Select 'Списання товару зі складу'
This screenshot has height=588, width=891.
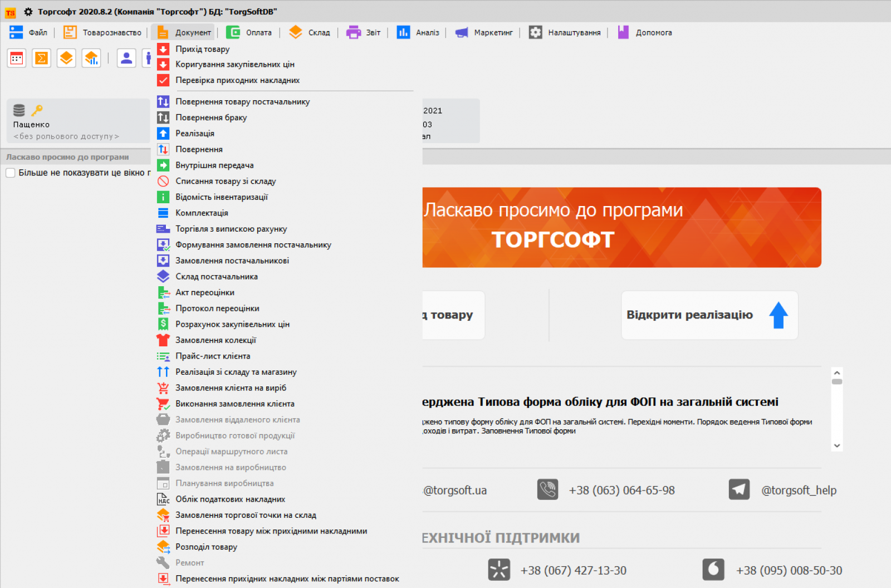coord(225,181)
